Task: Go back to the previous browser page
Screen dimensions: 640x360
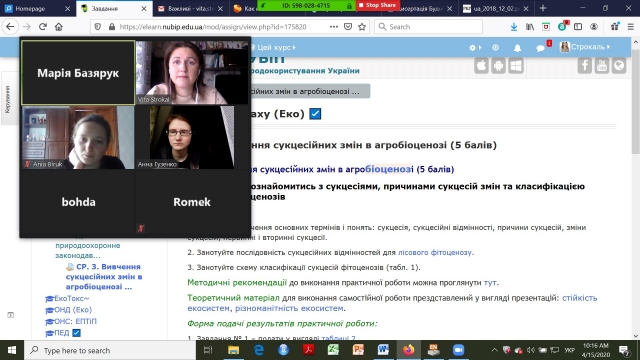Action: pyautogui.click(x=10, y=27)
